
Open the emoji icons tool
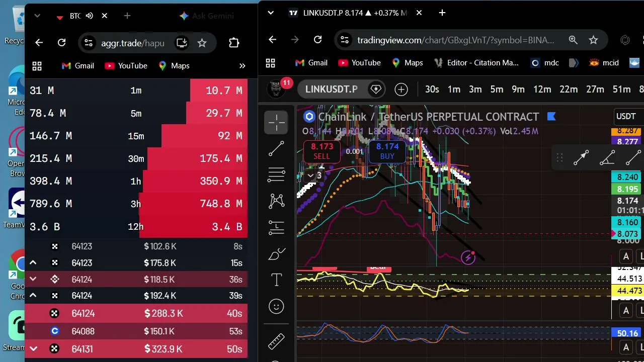[x=277, y=306]
